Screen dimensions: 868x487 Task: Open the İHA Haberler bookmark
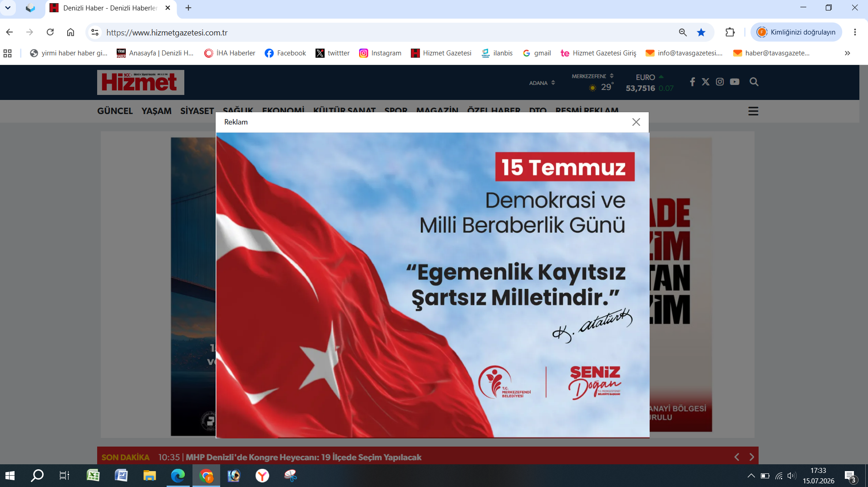point(230,53)
